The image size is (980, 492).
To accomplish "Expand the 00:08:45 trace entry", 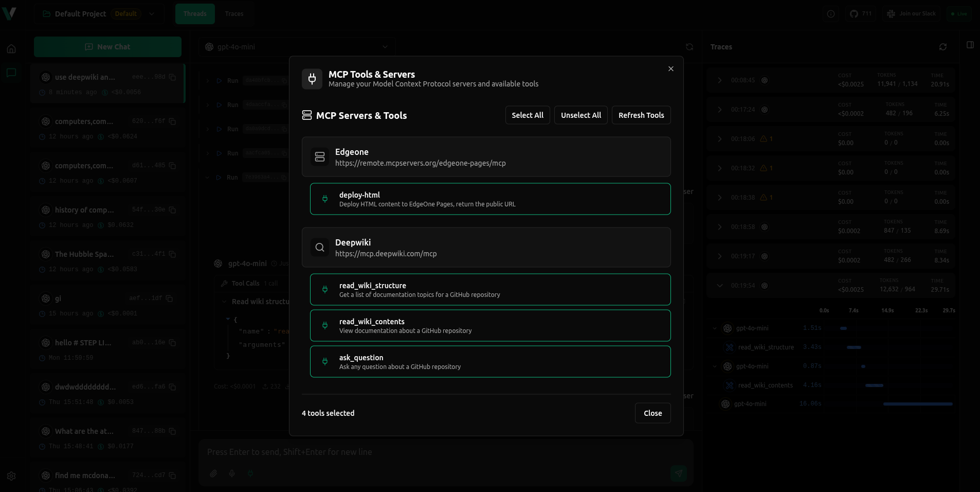I will tap(719, 80).
